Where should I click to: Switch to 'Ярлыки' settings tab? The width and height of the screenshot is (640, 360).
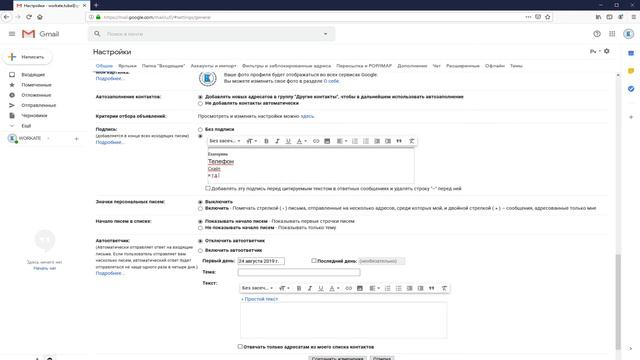click(127, 66)
